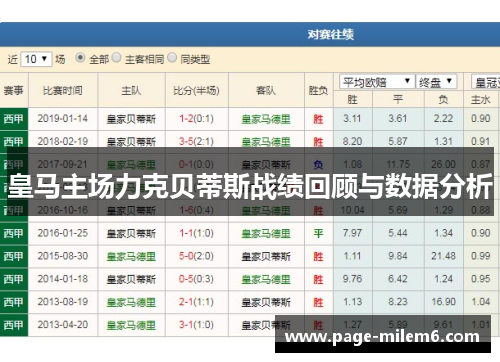Click the 对赛往绩 panel header

[x=250, y=34]
